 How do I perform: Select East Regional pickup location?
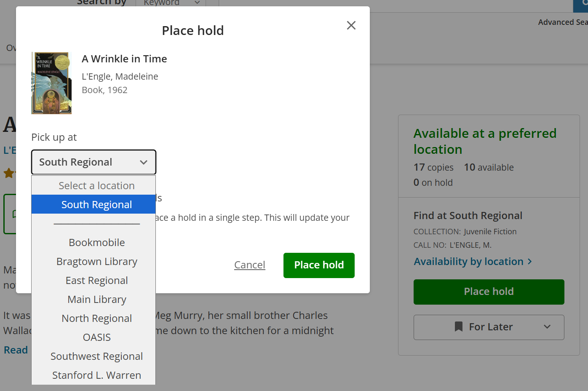pos(96,281)
